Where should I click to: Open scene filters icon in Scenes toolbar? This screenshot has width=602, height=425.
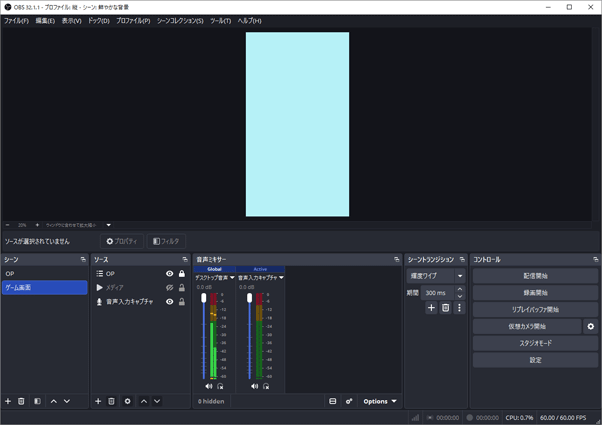click(x=37, y=401)
